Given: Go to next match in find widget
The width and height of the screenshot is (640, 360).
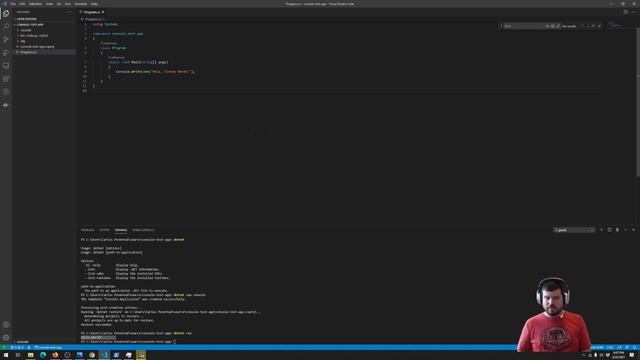Looking at the screenshot, I should click(588, 26).
